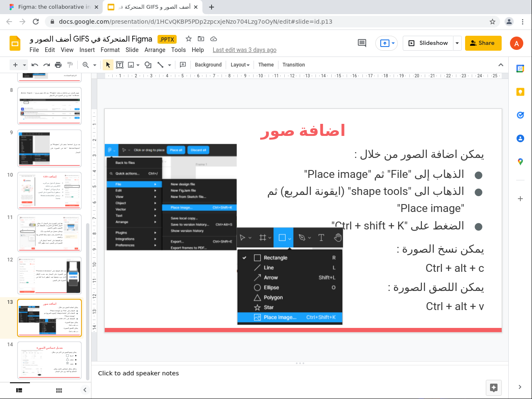Open the comment history icon
Image resolution: width=532 pixels, height=399 pixels.
coord(362,43)
